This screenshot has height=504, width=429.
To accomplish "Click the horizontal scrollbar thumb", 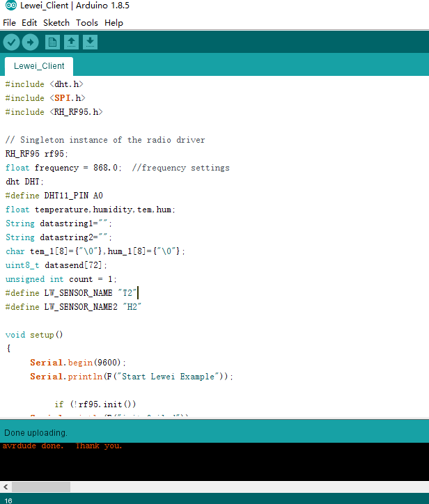I will [41, 487].
